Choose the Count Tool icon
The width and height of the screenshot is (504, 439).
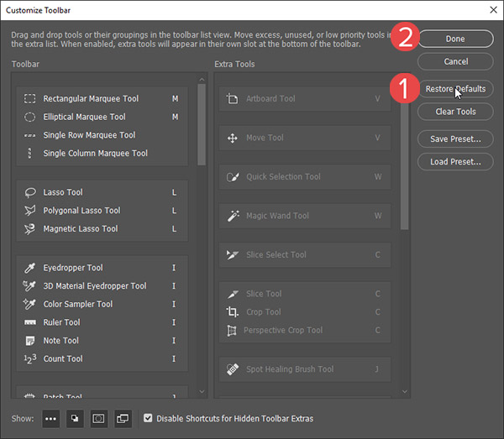coord(29,358)
